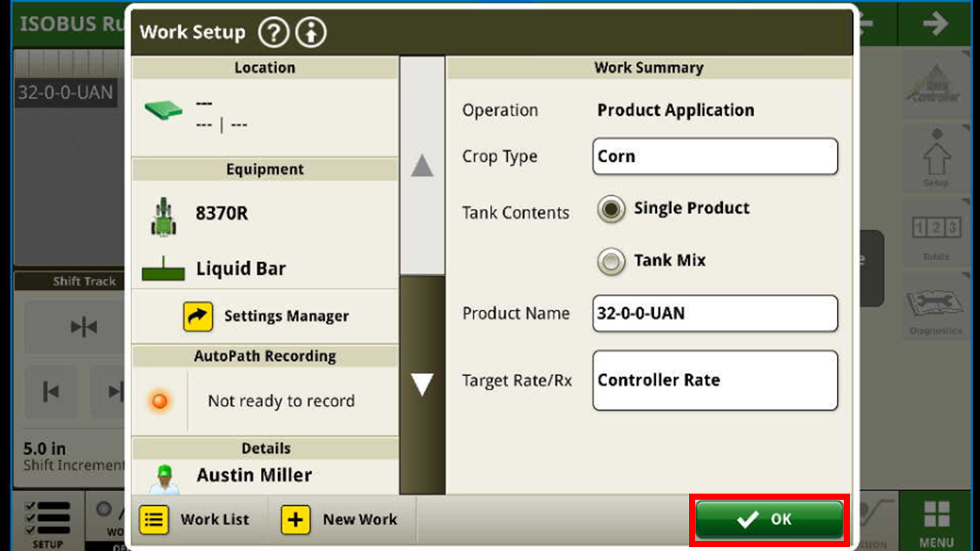
Task: Select the Location section header
Action: click(265, 67)
